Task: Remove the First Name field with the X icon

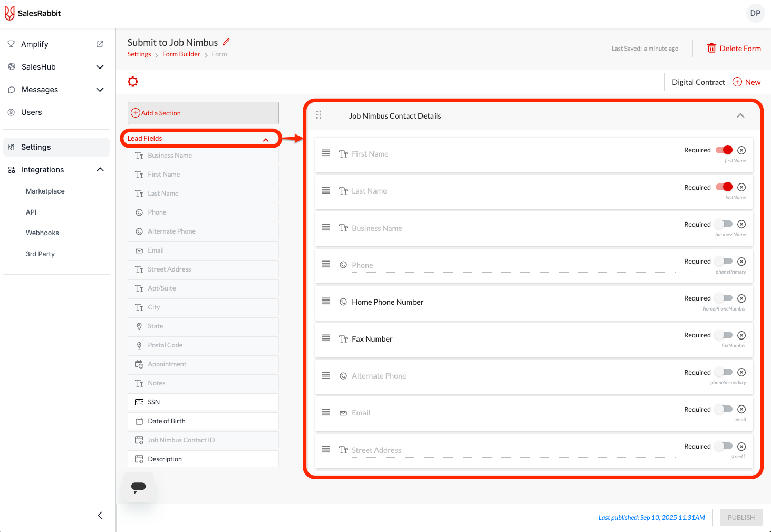Action: click(x=741, y=150)
